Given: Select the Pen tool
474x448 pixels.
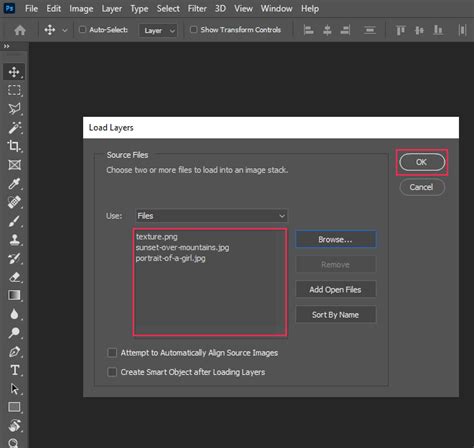Looking at the screenshot, I should (x=14, y=351).
